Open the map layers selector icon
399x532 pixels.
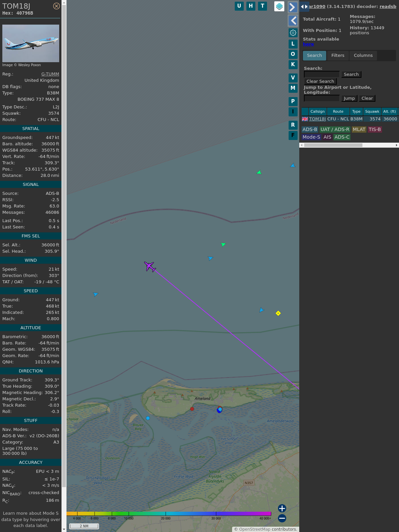point(279,6)
